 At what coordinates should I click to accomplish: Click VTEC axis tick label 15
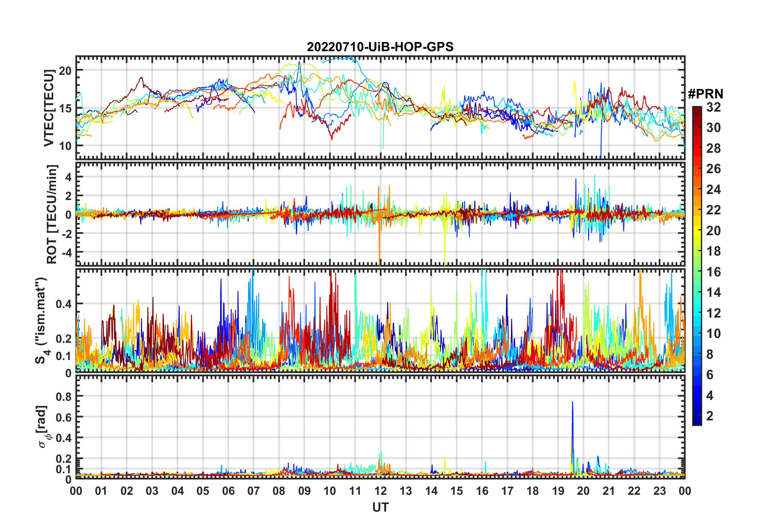coord(65,108)
